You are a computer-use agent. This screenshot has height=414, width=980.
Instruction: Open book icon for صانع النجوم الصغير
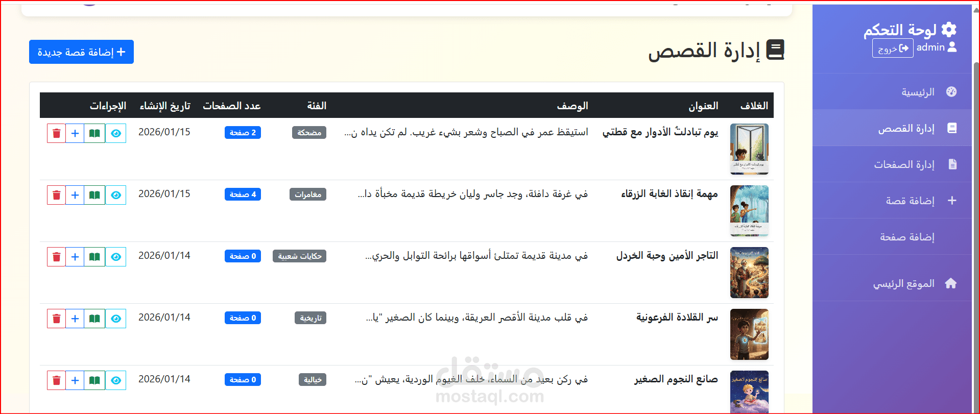(94, 380)
